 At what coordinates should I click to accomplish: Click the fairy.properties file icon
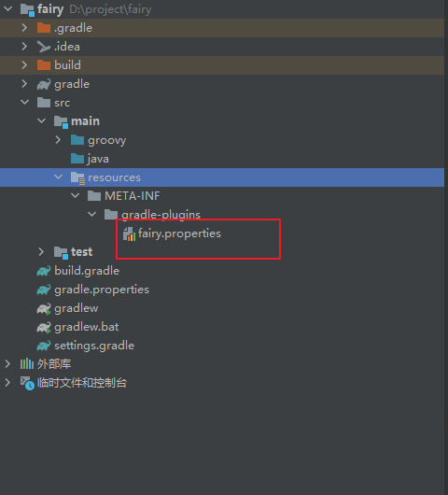click(129, 233)
